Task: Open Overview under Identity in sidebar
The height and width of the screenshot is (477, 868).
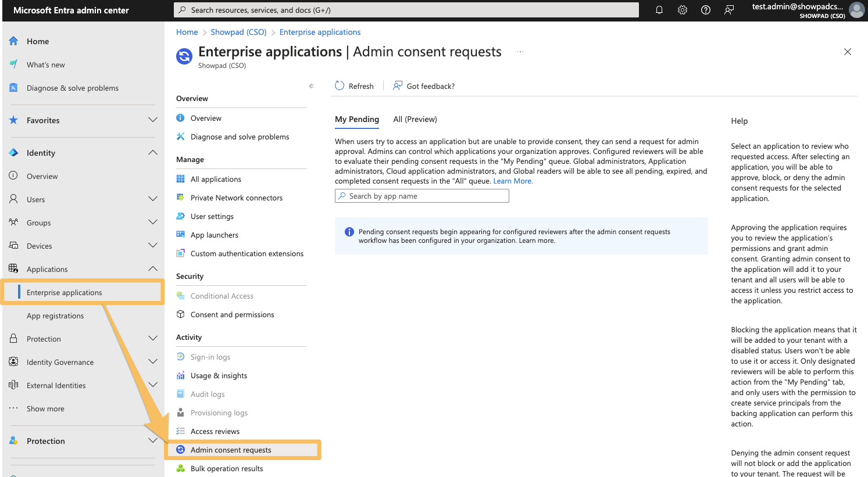Action: [42, 176]
